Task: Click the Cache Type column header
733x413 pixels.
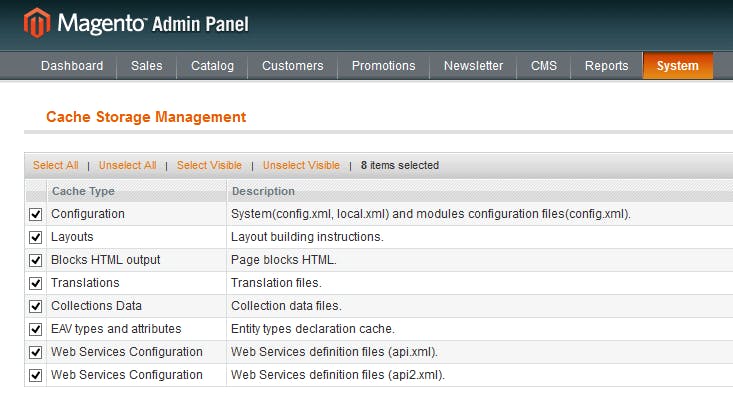Action: [x=83, y=191]
